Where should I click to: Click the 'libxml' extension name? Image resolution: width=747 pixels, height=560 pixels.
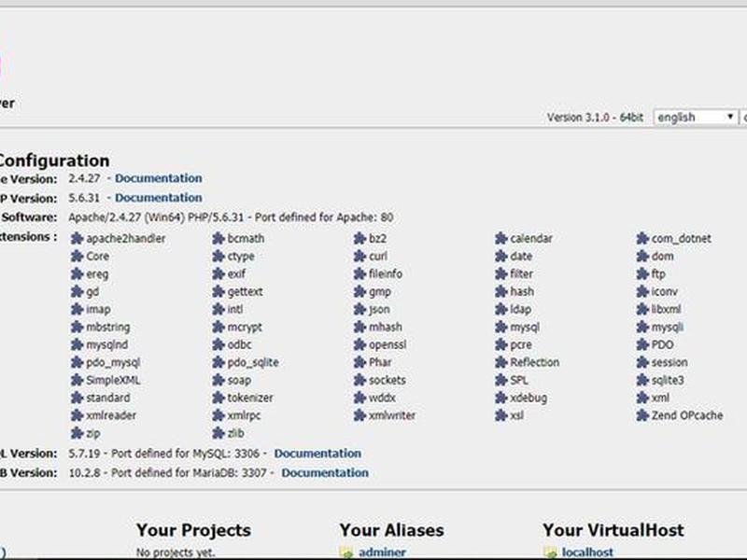(666, 310)
